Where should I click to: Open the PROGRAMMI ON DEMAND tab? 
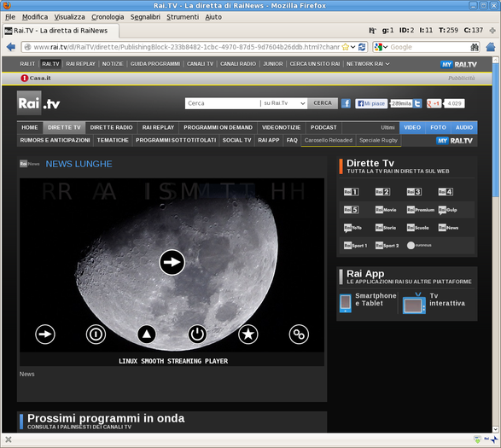tap(218, 127)
